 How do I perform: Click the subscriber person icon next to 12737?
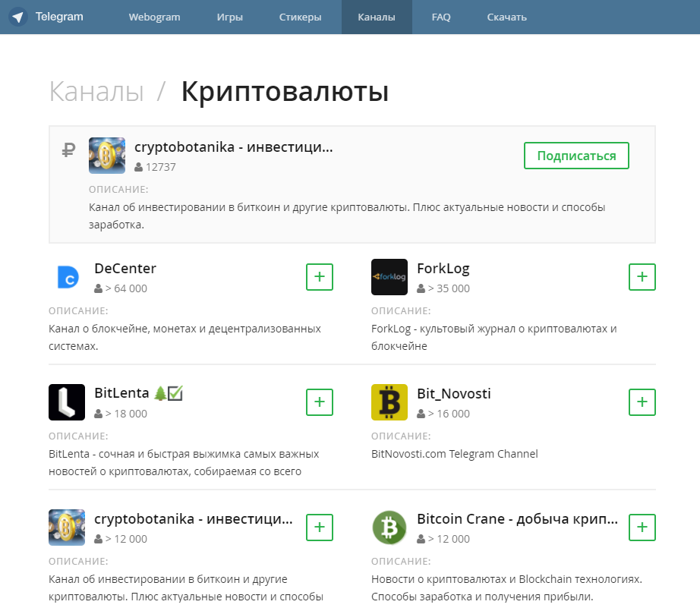coord(138,167)
